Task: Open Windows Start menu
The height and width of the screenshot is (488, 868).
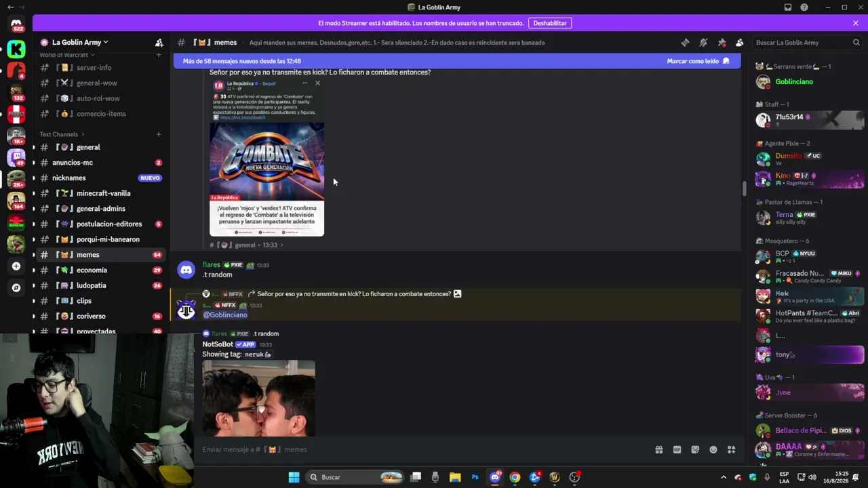Action: (294, 477)
